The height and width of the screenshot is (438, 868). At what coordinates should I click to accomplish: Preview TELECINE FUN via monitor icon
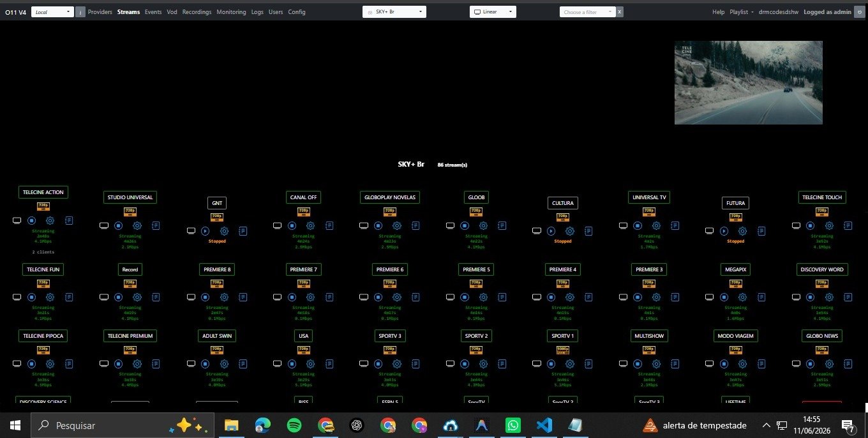pyautogui.click(x=17, y=297)
